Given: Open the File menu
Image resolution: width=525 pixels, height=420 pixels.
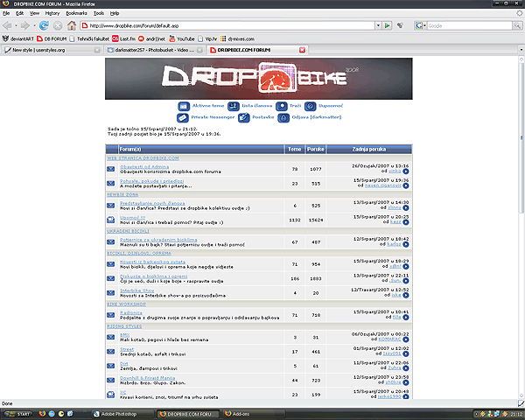Looking at the screenshot, I should [x=6, y=13].
